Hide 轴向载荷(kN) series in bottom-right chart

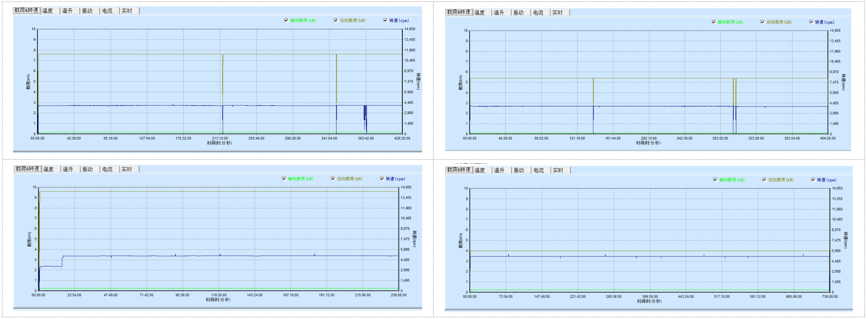point(715,180)
